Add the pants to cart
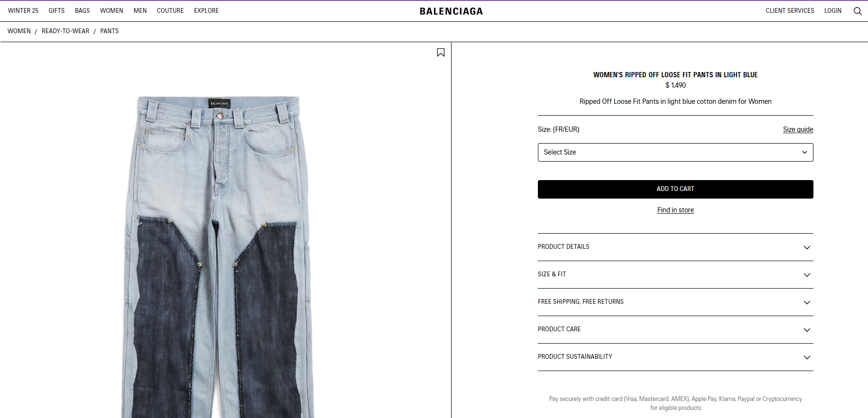868x418 pixels. pos(675,189)
